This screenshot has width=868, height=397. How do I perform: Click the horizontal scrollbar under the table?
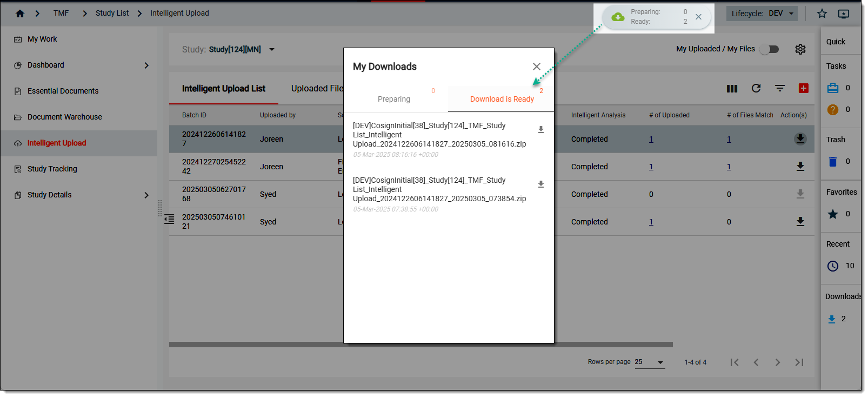421,345
